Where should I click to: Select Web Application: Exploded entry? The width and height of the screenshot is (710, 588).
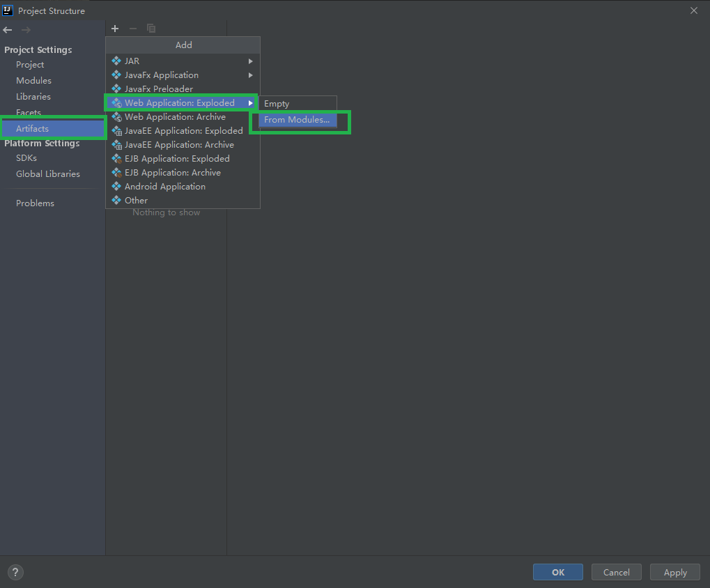click(x=183, y=102)
